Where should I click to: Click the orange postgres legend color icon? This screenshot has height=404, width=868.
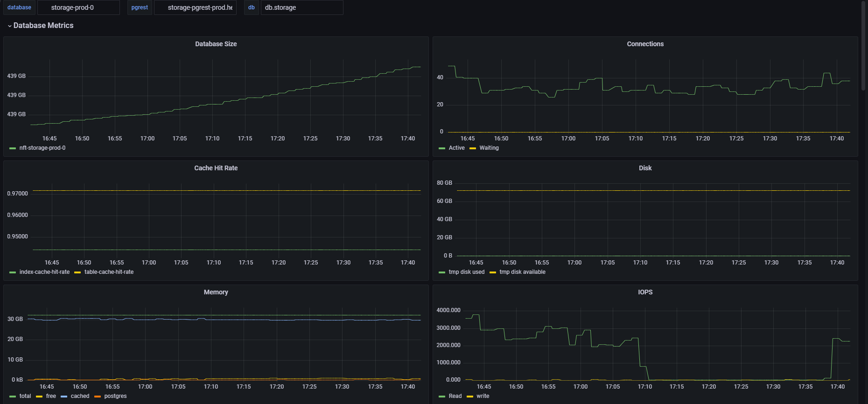98,397
